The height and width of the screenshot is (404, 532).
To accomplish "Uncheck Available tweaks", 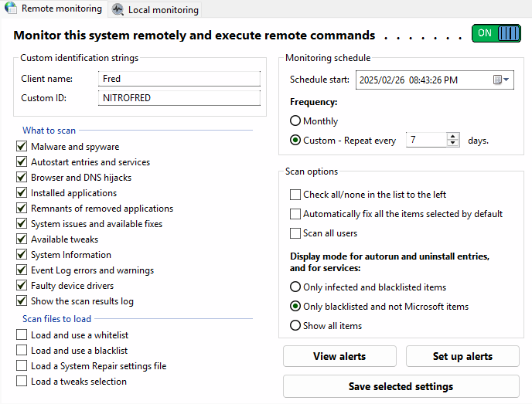I will 22,239.
